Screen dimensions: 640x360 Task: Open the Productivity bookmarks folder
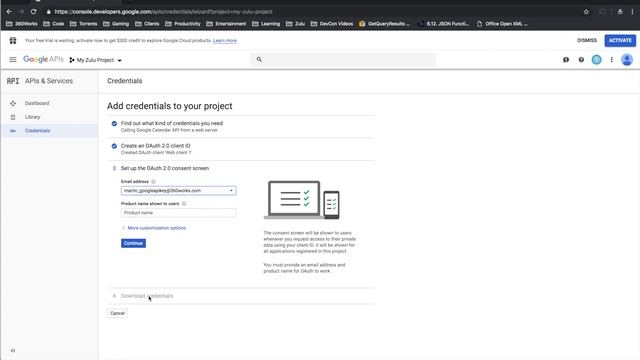click(183, 24)
